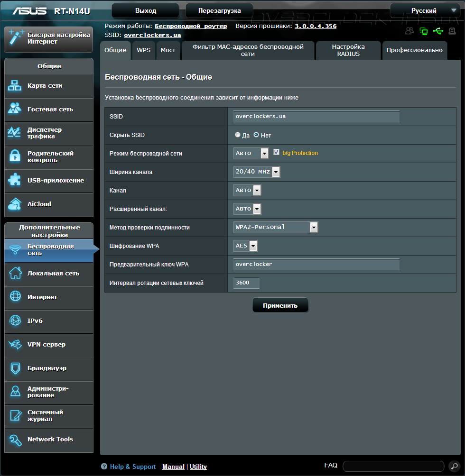Click the Help & Support link text
This screenshot has height=476, width=465.
click(x=133, y=467)
